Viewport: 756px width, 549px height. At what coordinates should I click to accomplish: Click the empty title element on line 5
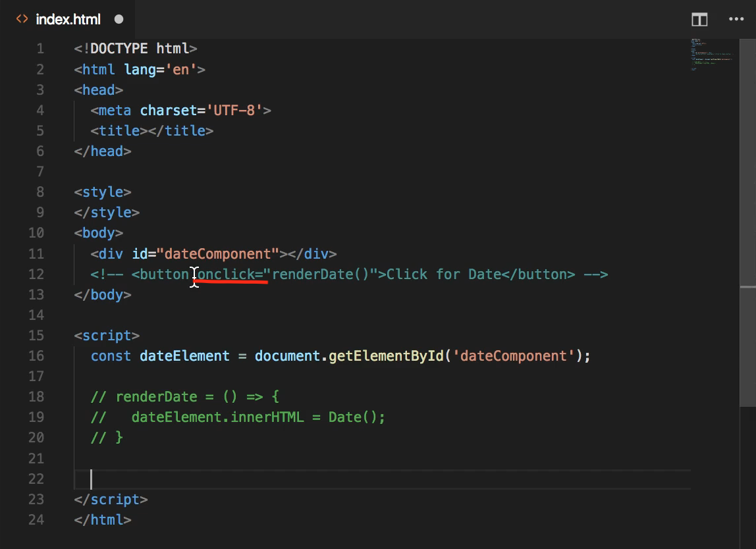tap(151, 130)
